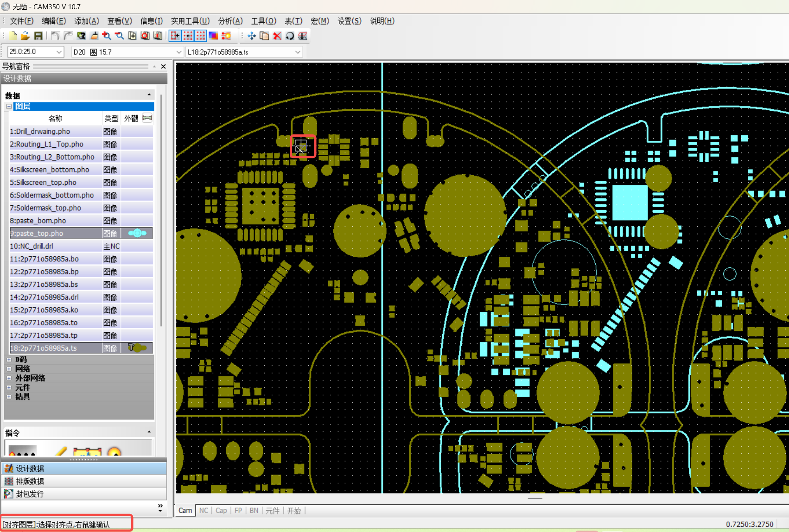Viewport: 789px width, 532px height.
Task: Click the red X delete icon
Action: 277,36
